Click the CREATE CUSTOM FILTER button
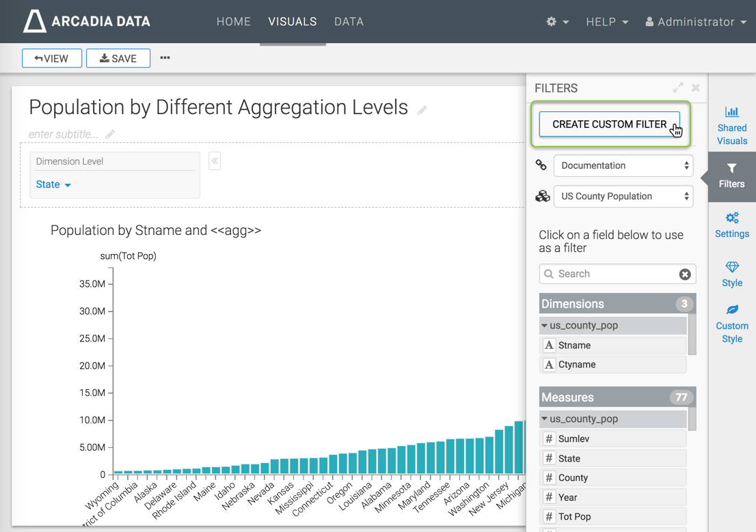Screen dimensions: 756x532 609,124
